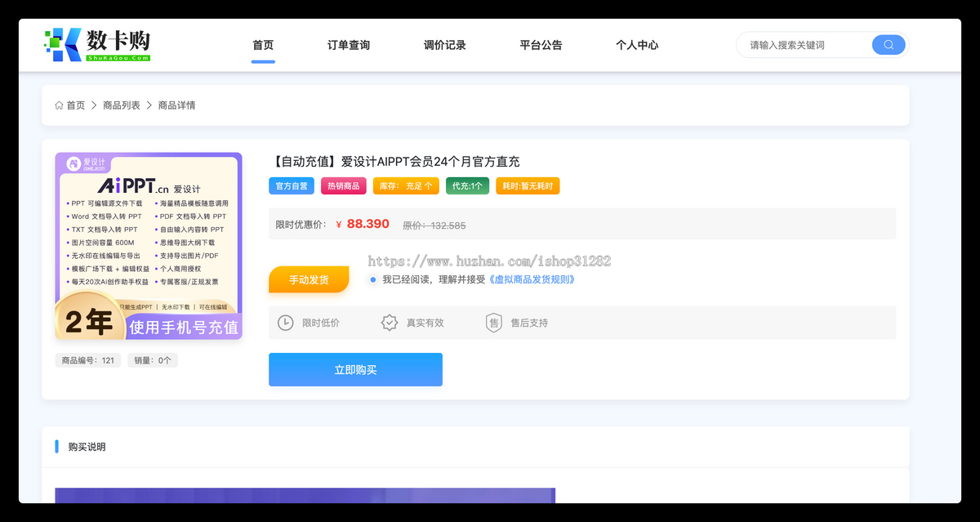Click the 商品编号: 121 label

pyautogui.click(x=88, y=360)
